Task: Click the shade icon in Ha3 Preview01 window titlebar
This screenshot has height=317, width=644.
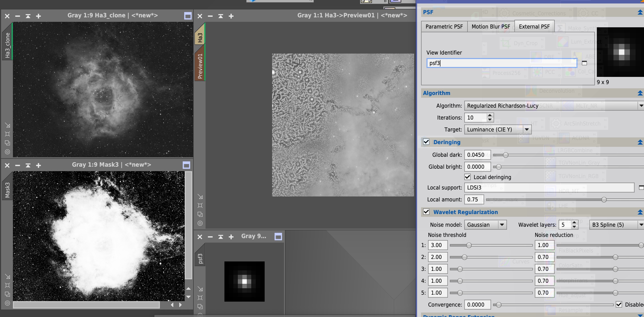Action: (x=220, y=16)
